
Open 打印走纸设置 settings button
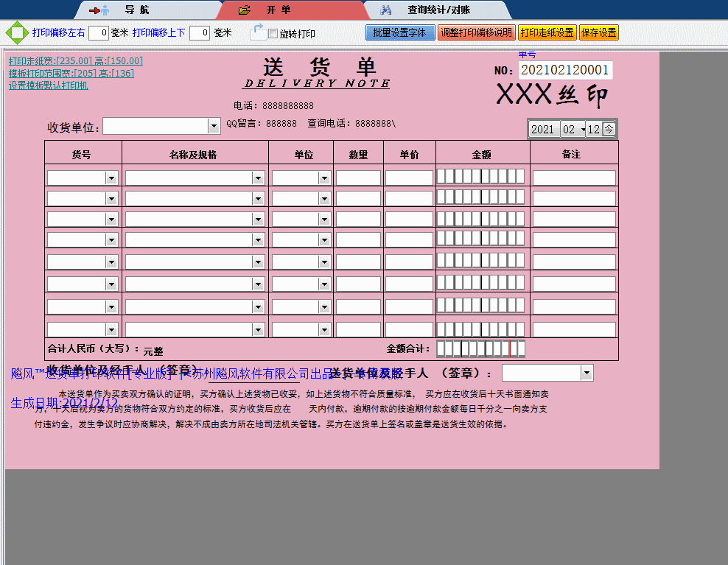[547, 33]
